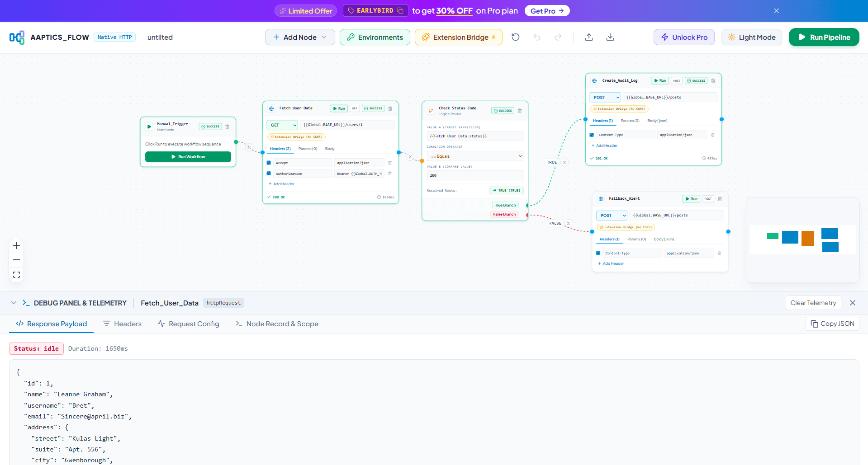Open POST method dropdown in Create_Audit_Log

pyautogui.click(x=605, y=97)
